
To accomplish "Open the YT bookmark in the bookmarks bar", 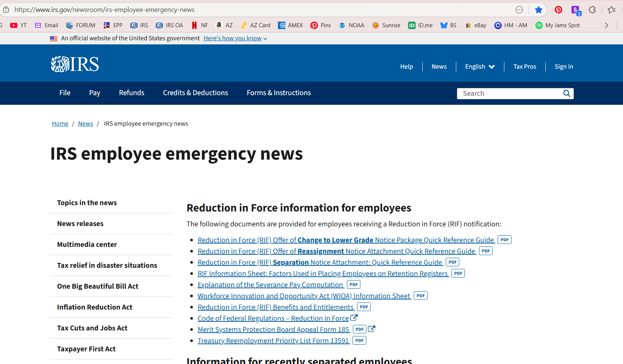I will click(x=19, y=25).
